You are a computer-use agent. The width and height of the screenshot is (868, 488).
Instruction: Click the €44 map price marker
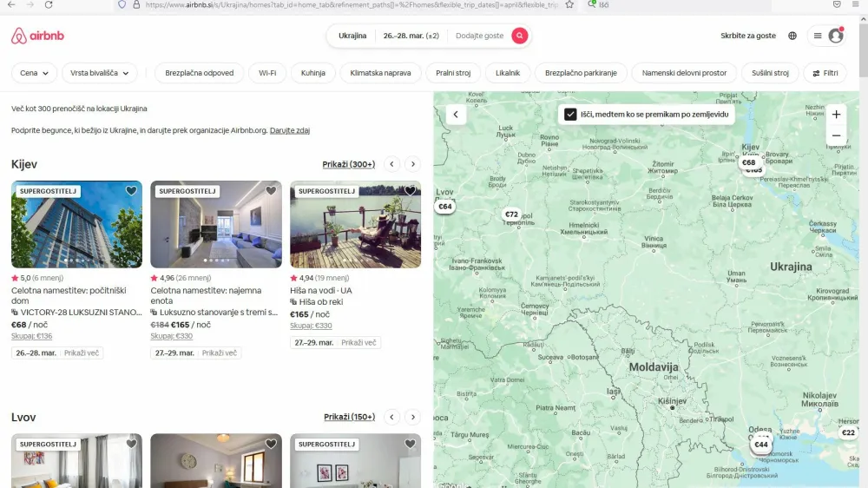click(761, 445)
